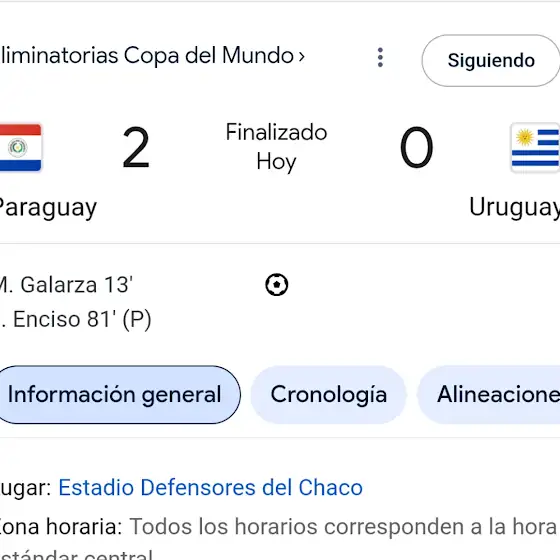Click the Paraguay flag icon
This screenshot has width=560, height=560.
coord(20,148)
